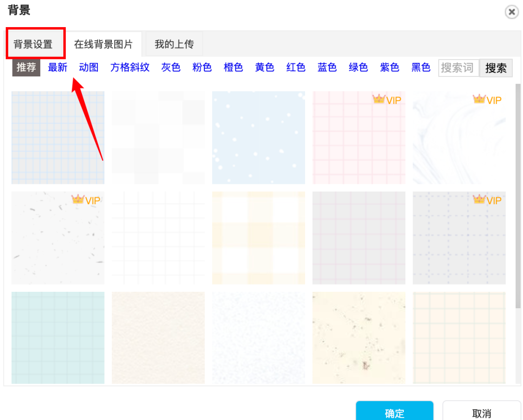Pick the blue grid background thumbnail
Image resolution: width=523 pixels, height=420 pixels.
(58, 138)
